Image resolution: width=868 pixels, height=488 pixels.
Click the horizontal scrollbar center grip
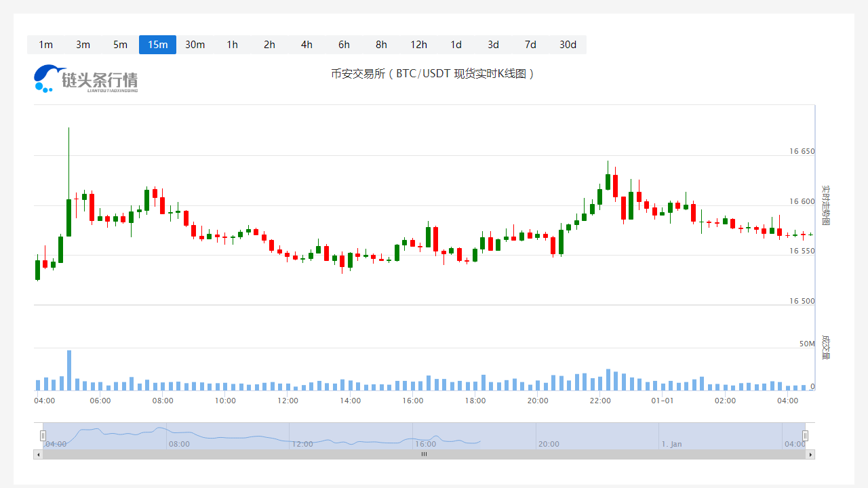(x=424, y=455)
